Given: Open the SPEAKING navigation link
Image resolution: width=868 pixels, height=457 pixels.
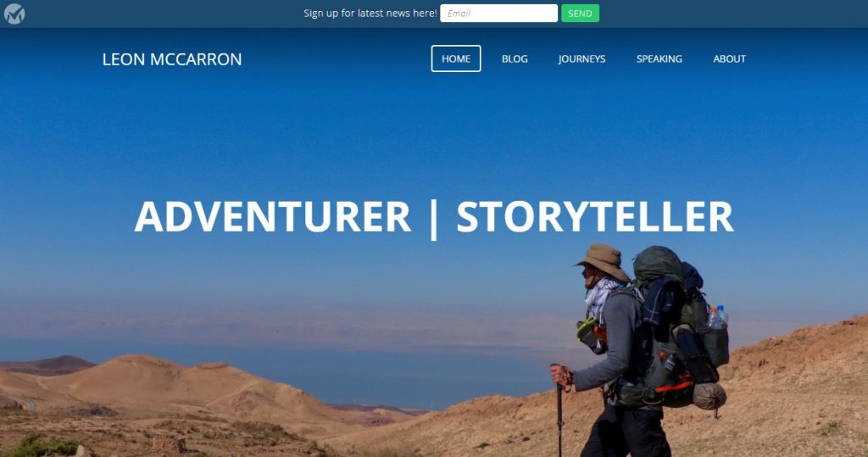Looking at the screenshot, I should click(659, 59).
